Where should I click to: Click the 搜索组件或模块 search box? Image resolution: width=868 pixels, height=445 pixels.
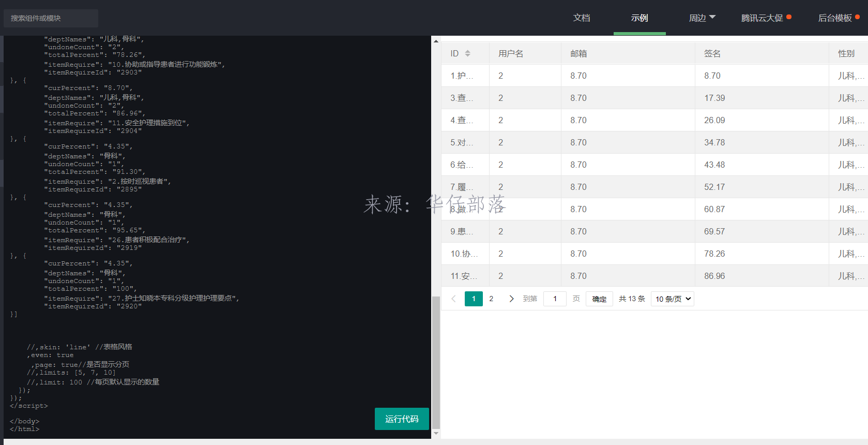(51, 18)
